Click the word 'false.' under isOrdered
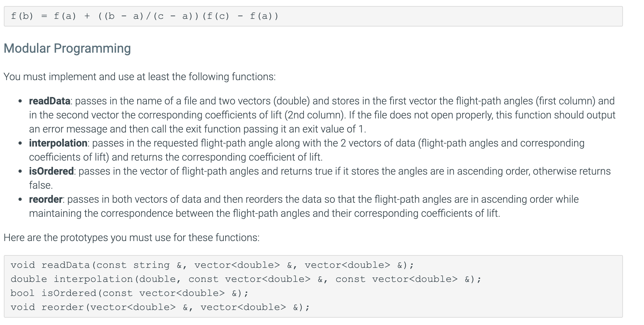Image resolution: width=644 pixels, height=325 pixels. point(41,185)
